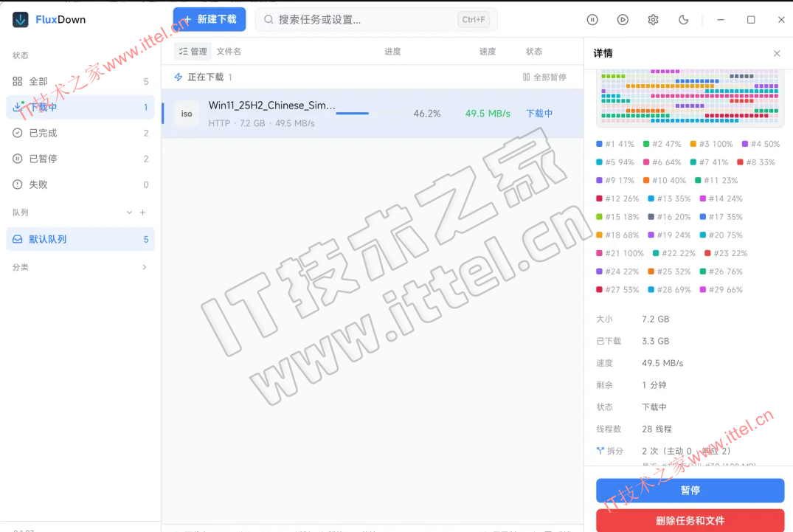This screenshot has width=793, height=532.
Task: Close the 详情 details panel
Action: [777, 53]
